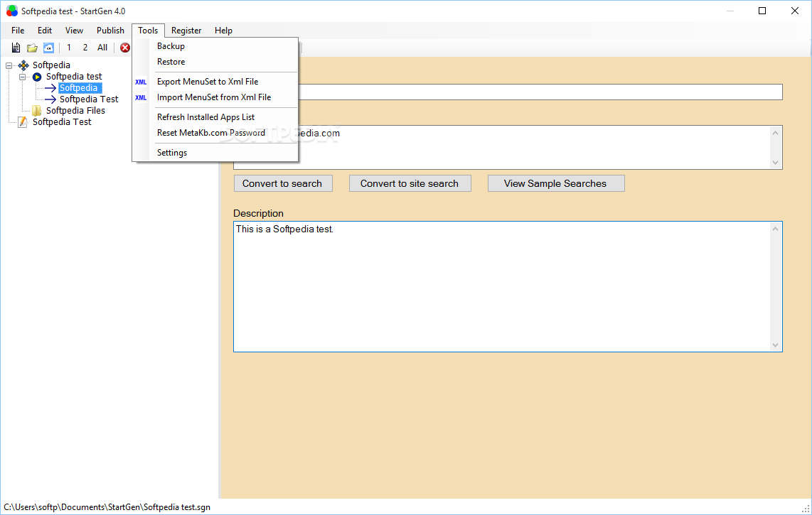Screen dimensions: 812x515
Task: Open the Publish menu
Action: [110, 31]
